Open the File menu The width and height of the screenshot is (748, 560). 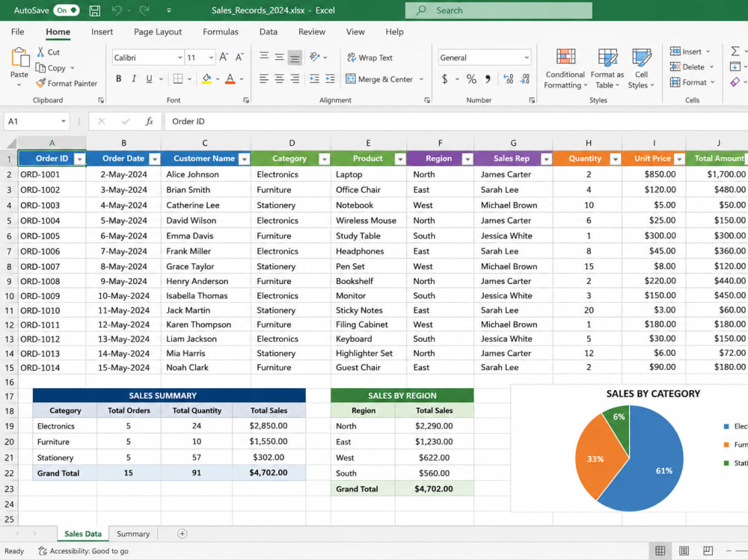click(x=18, y=32)
